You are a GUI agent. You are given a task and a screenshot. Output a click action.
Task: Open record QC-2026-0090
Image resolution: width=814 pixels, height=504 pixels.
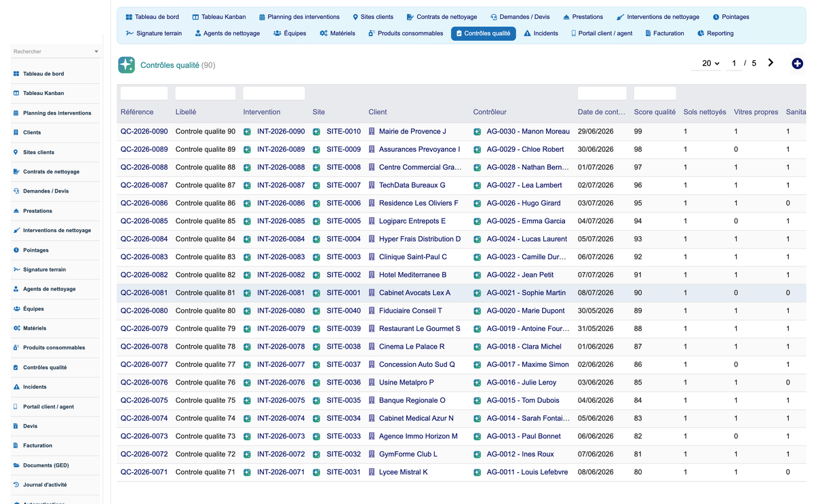[x=144, y=132]
